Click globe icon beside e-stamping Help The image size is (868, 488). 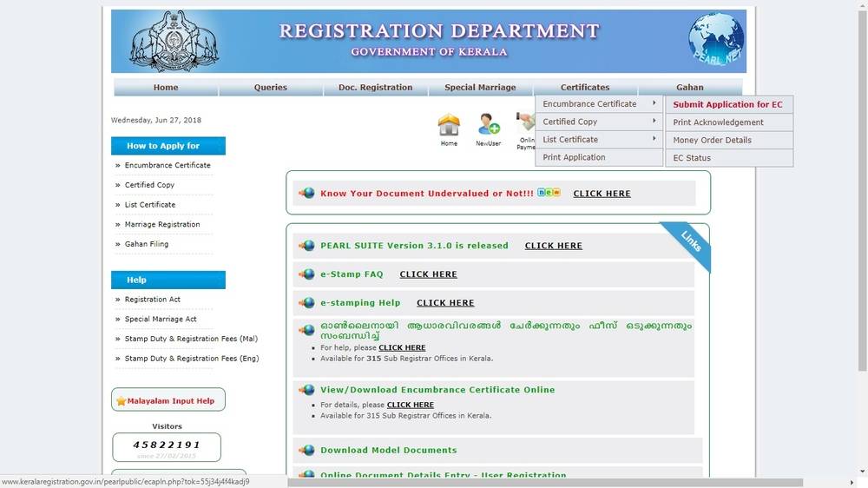306,303
